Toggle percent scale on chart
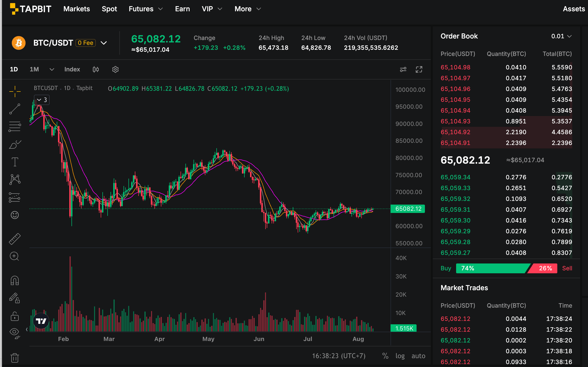 (385, 356)
